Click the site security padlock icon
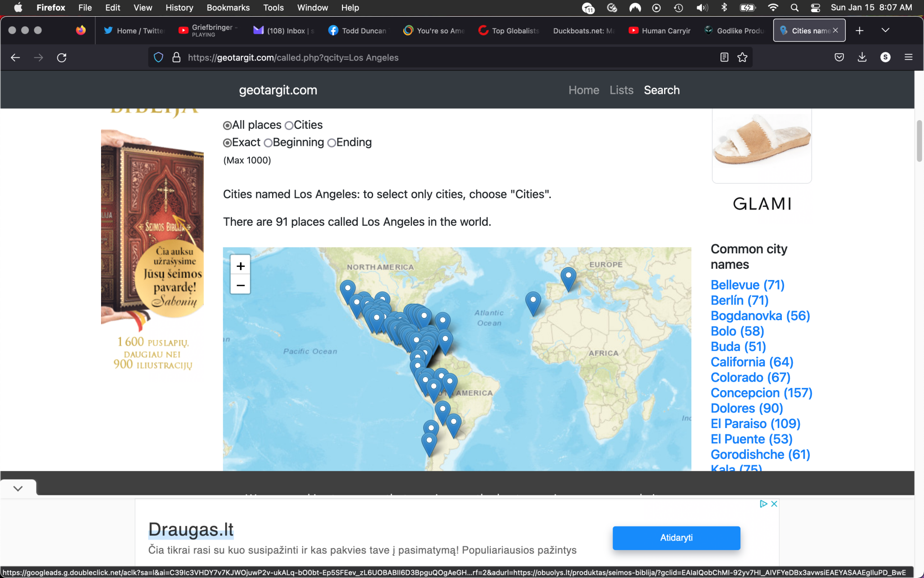924x578 pixels. [176, 57]
